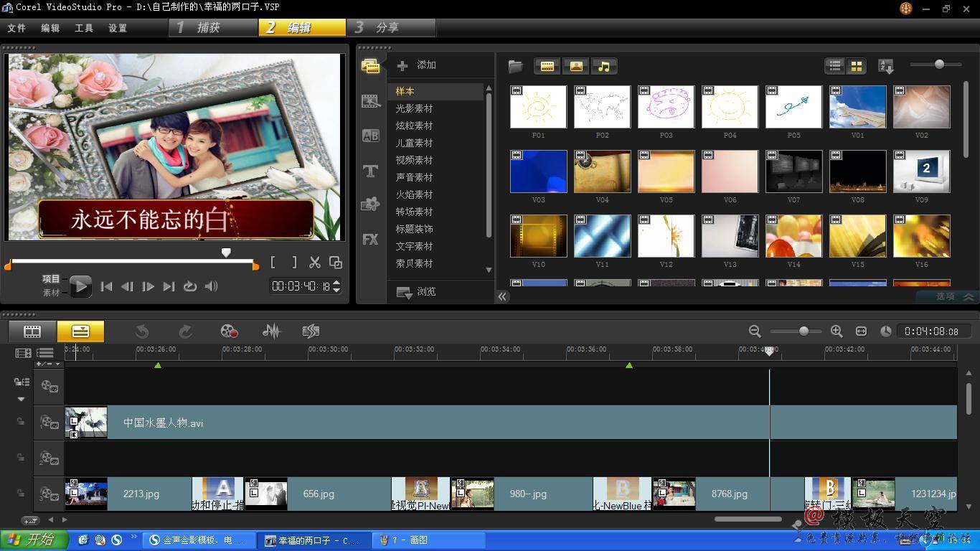Switch library to list view
The width and height of the screenshot is (980, 551).
(x=835, y=66)
